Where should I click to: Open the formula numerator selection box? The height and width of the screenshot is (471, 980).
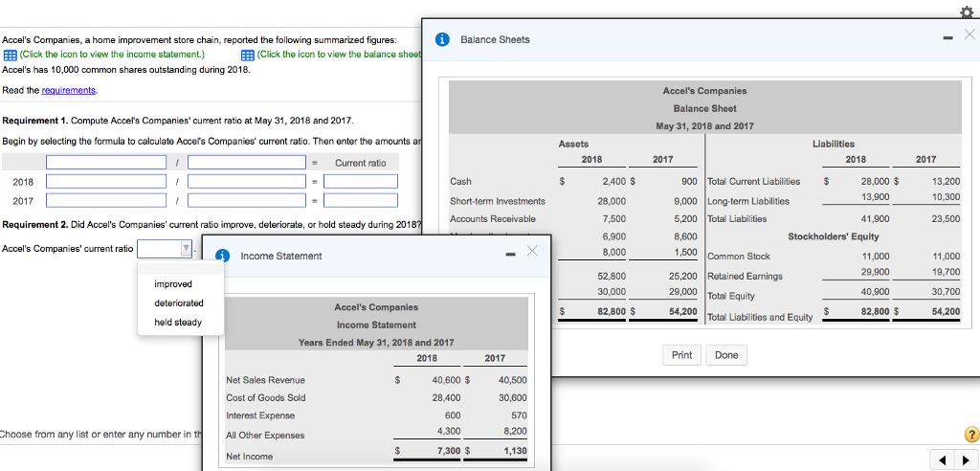pos(105,163)
